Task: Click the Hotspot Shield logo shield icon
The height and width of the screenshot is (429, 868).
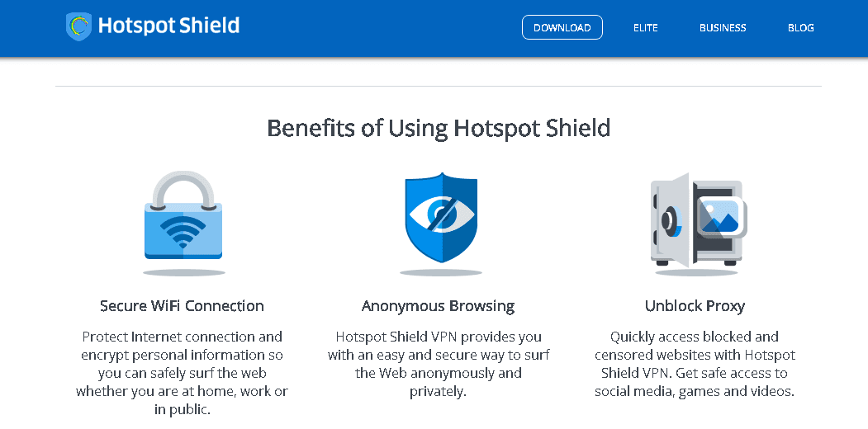Action: (78, 26)
